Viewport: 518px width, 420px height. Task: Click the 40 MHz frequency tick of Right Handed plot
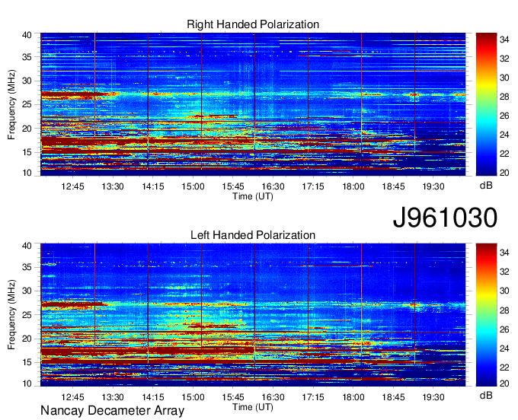click(27, 35)
